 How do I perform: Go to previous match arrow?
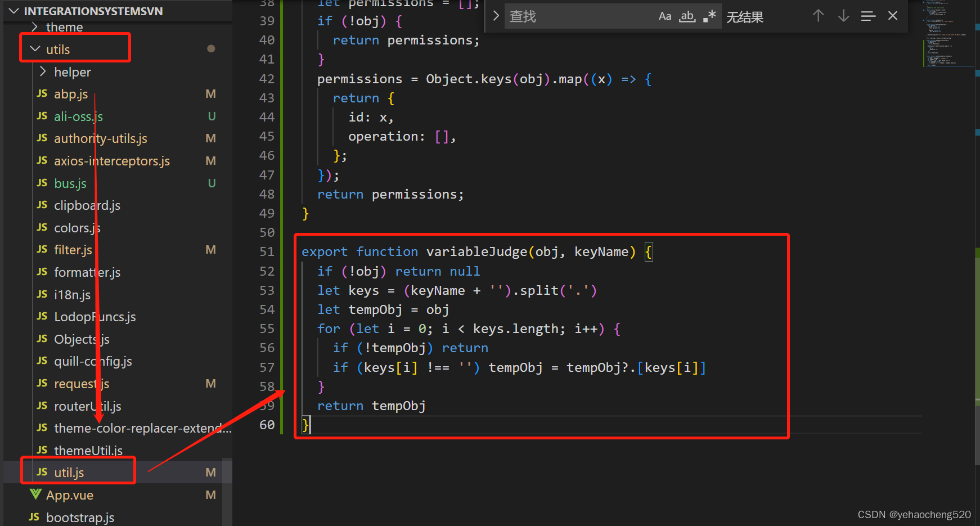point(819,16)
